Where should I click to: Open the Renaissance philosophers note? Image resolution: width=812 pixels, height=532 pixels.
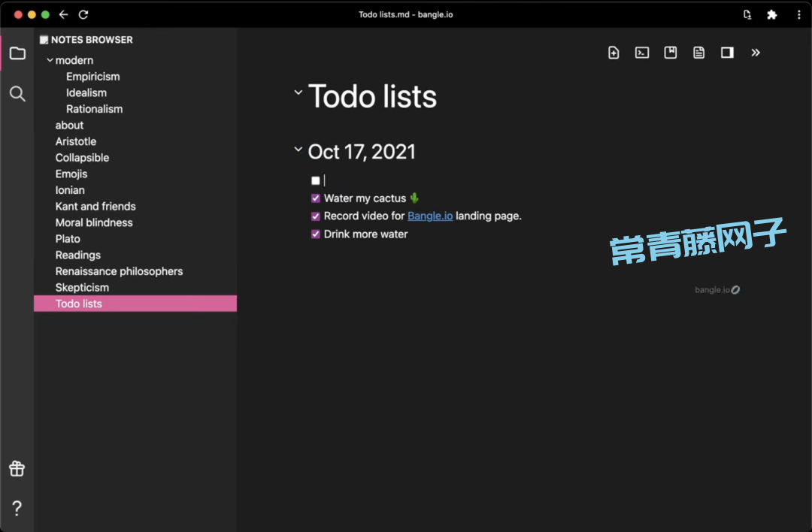[119, 271]
